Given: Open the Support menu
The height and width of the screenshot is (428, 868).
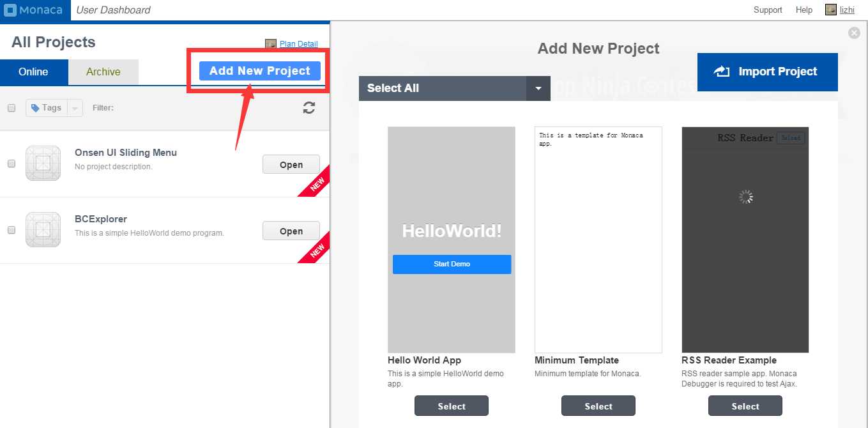Looking at the screenshot, I should tap(768, 10).
